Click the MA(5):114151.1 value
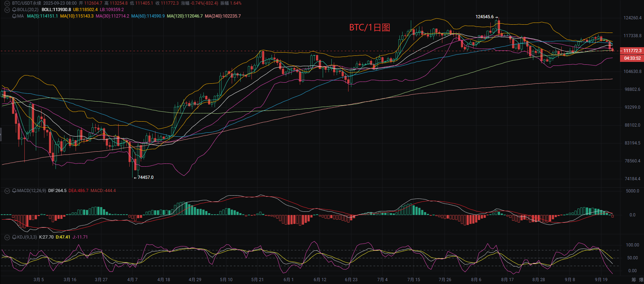The image size is (644, 284). [42, 16]
